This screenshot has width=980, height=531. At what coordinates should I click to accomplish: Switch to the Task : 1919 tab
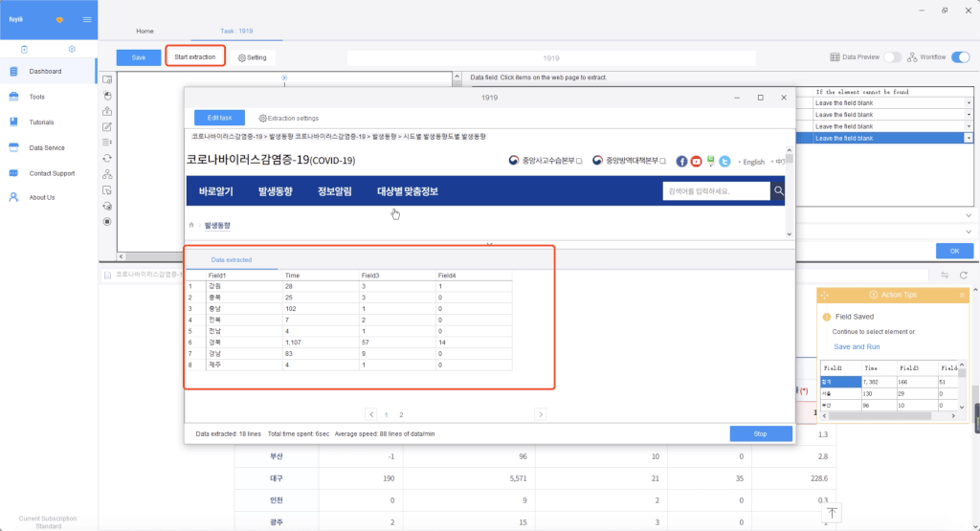pyautogui.click(x=236, y=31)
